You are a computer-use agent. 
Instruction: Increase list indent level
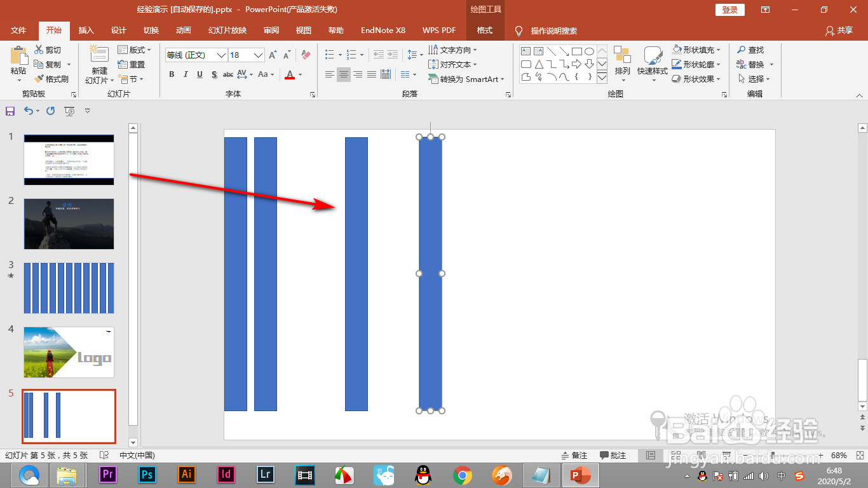click(393, 55)
